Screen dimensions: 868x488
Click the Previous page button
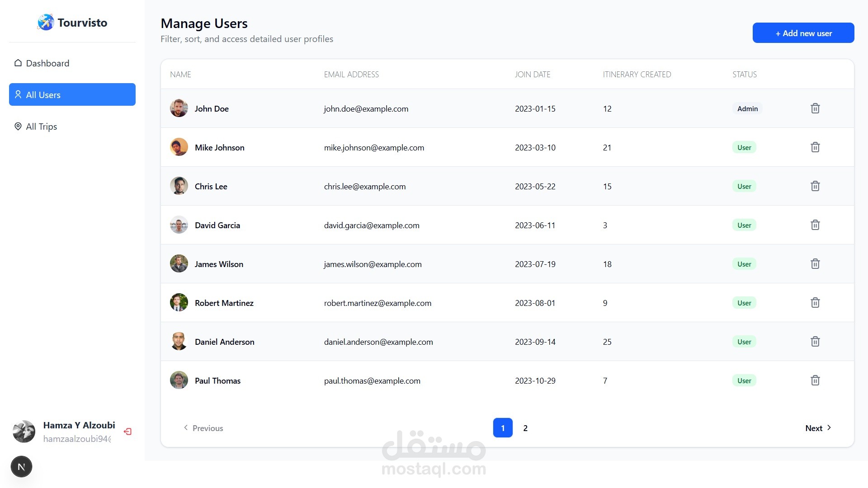click(x=203, y=428)
